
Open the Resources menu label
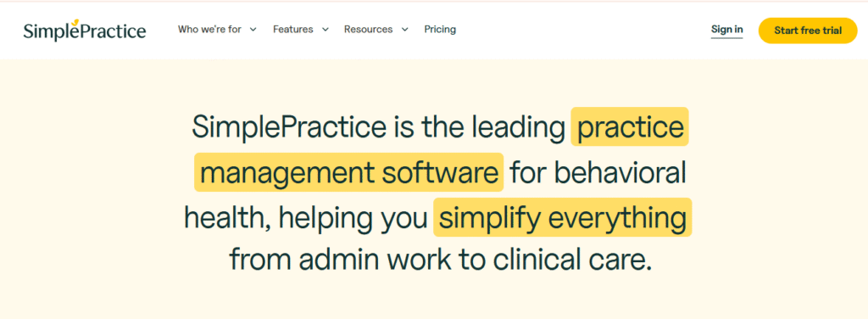coord(368,30)
